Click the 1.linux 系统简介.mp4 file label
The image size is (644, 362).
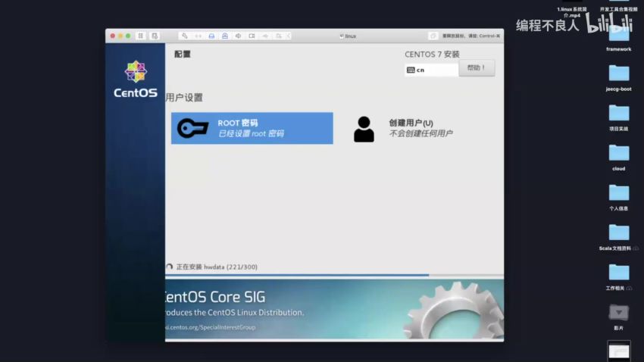pyautogui.click(x=572, y=12)
